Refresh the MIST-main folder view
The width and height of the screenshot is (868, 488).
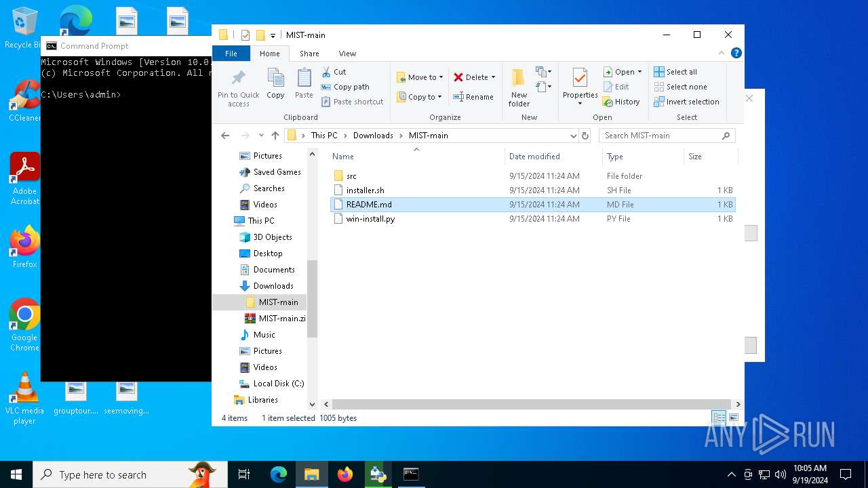pyautogui.click(x=585, y=136)
